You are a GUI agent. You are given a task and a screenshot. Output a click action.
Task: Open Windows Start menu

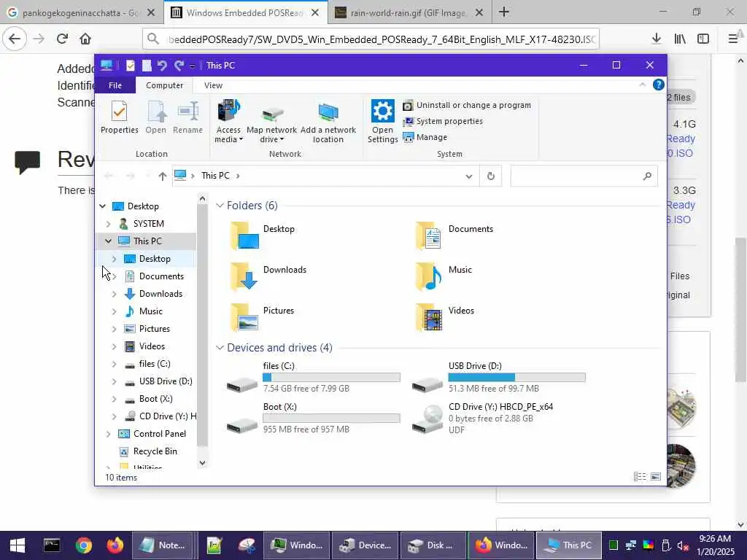click(x=18, y=545)
